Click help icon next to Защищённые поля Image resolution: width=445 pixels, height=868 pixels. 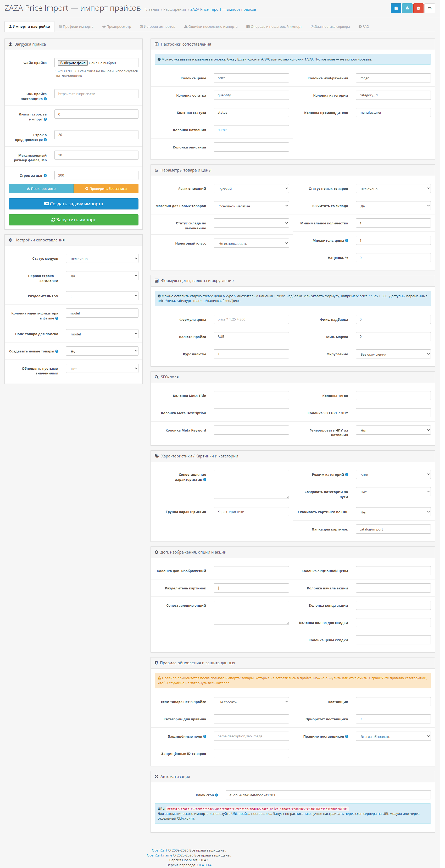tap(204, 736)
